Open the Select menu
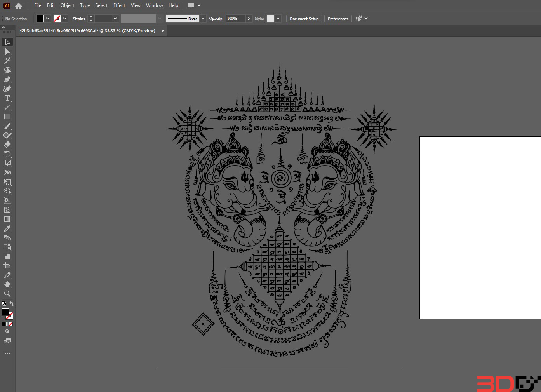 (101, 5)
